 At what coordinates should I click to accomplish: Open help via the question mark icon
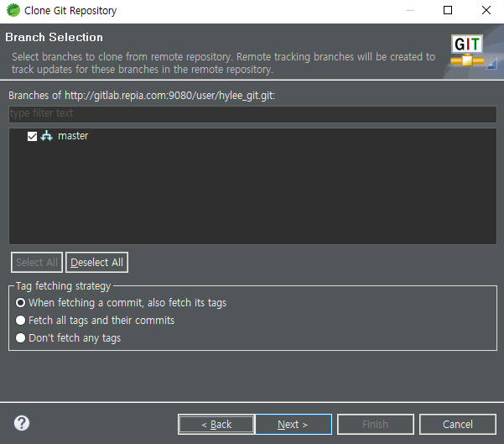[x=22, y=424]
